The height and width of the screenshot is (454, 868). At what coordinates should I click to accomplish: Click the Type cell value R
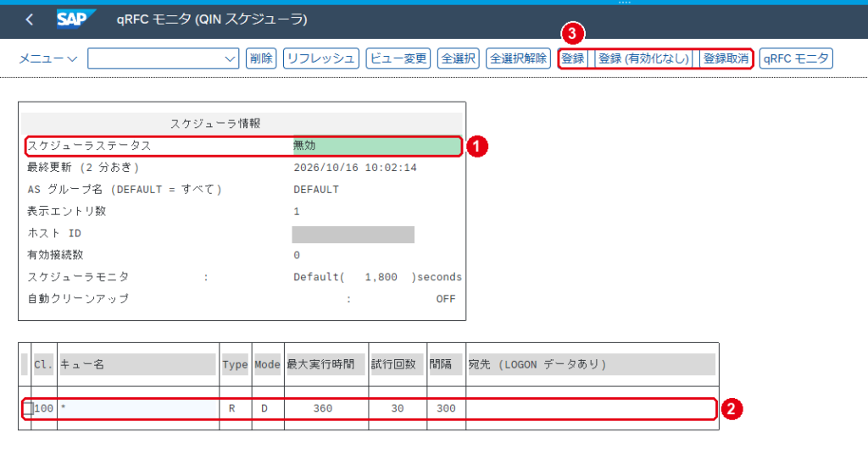click(x=231, y=408)
